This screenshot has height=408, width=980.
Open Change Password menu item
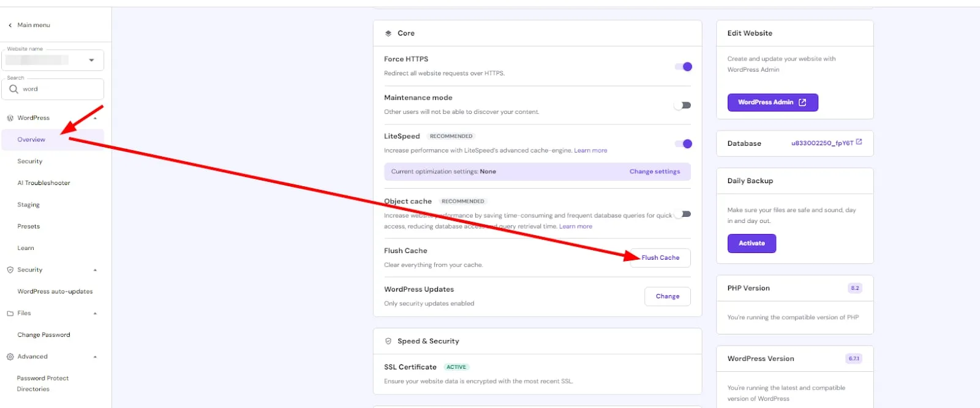(x=43, y=335)
